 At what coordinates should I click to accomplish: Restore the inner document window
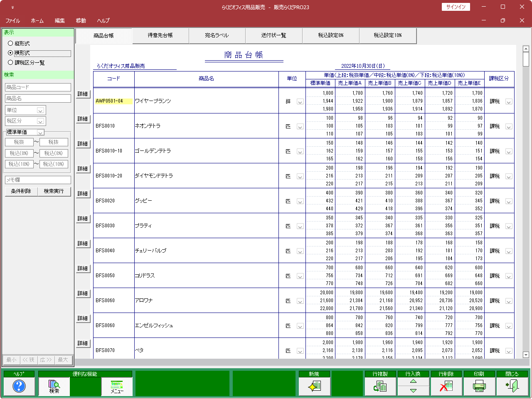502,20
